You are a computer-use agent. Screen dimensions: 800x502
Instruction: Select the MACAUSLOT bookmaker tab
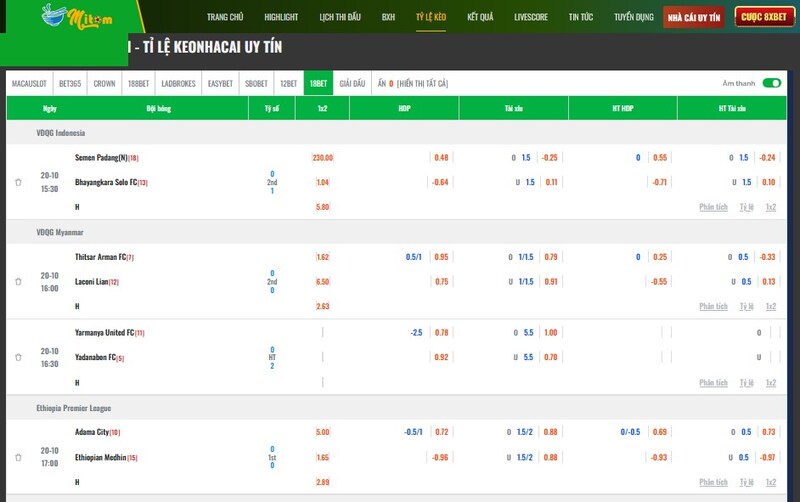point(31,84)
